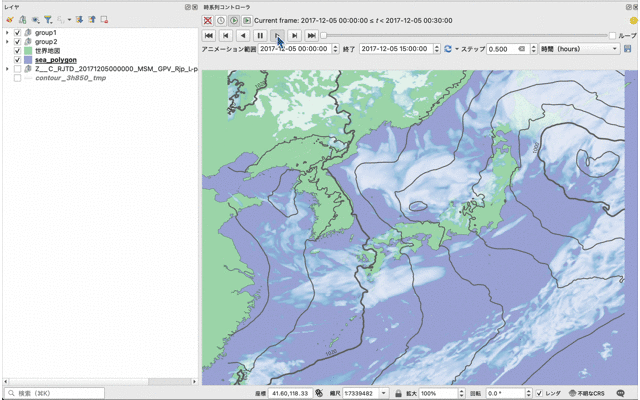The image size is (640, 400).
Task: Advance to next animation frame
Action: [x=294, y=36]
